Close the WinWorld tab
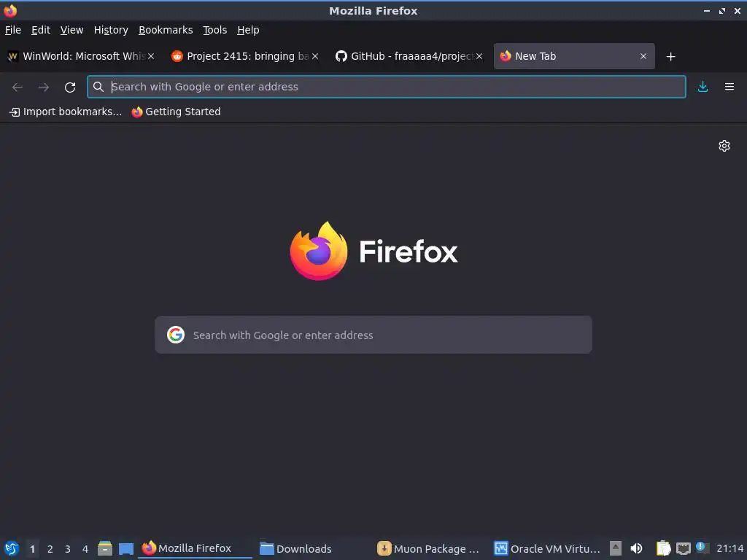Screen dimensions: 747x560 click(150, 56)
